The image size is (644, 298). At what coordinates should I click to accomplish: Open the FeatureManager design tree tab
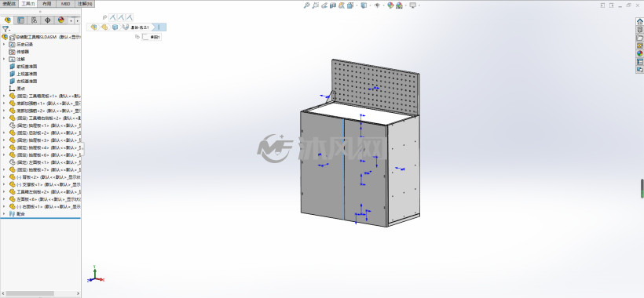click(x=7, y=20)
